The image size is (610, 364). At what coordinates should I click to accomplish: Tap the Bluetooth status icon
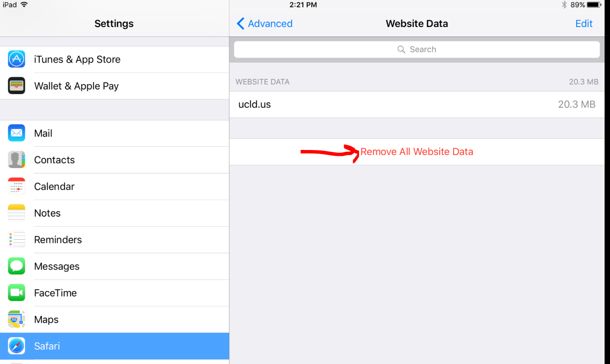(564, 5)
